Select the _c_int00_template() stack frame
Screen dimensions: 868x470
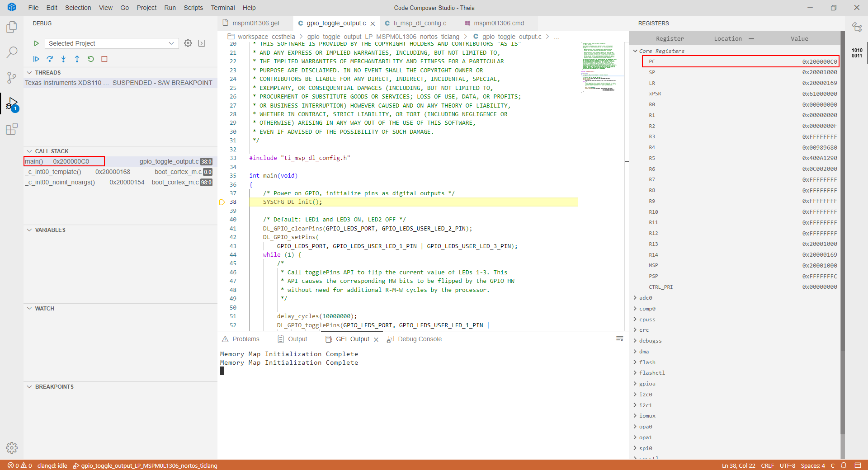[x=54, y=172]
